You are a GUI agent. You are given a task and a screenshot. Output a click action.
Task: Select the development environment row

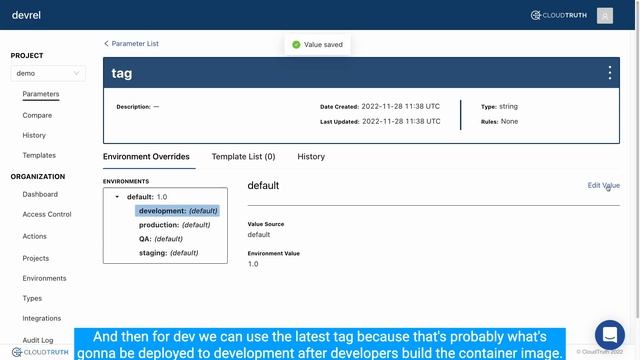point(178,211)
